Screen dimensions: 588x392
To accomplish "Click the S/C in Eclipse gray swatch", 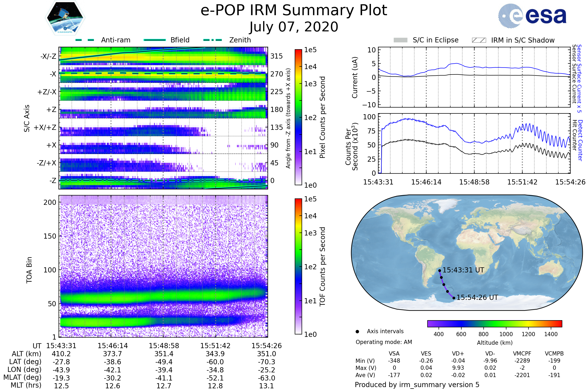I will pos(400,40).
